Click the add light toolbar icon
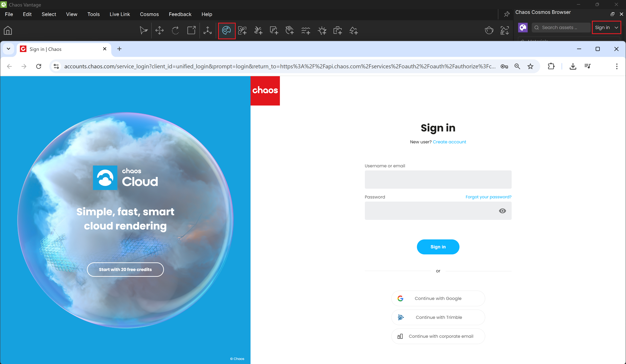This screenshot has height=364, width=626. 322,30
